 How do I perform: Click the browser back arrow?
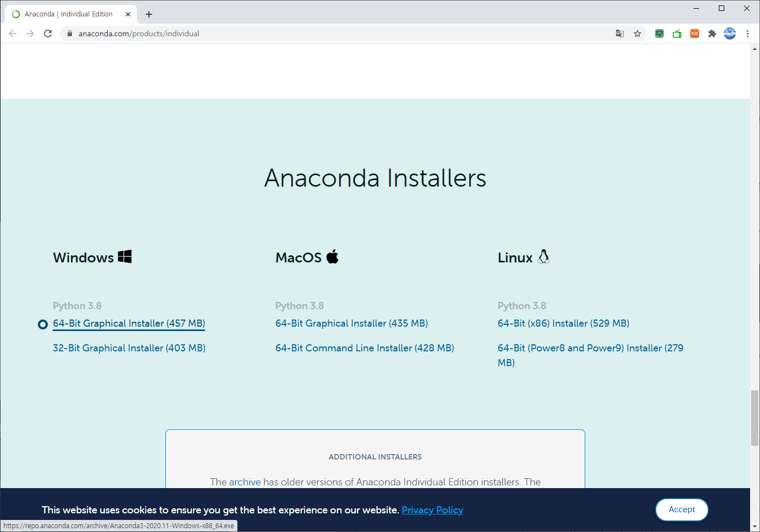tap(13, 33)
